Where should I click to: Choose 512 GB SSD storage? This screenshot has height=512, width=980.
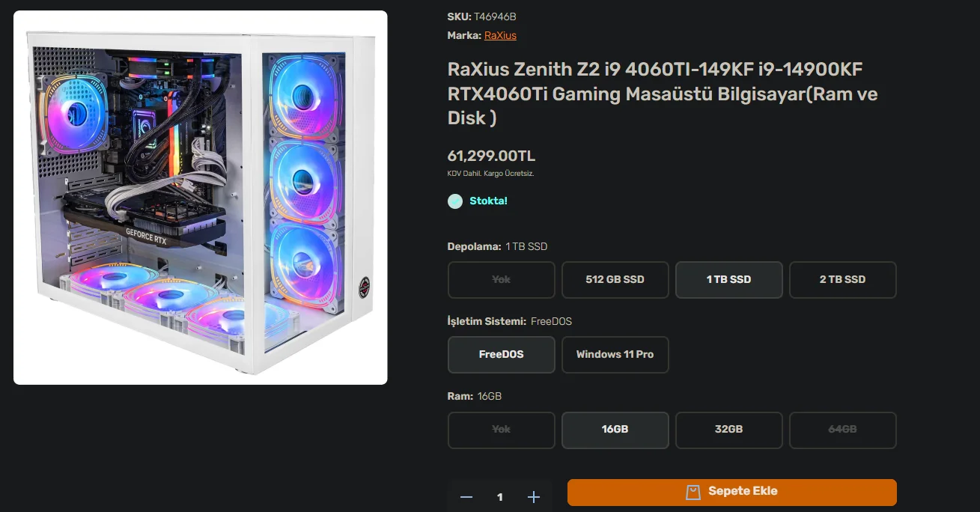point(615,279)
